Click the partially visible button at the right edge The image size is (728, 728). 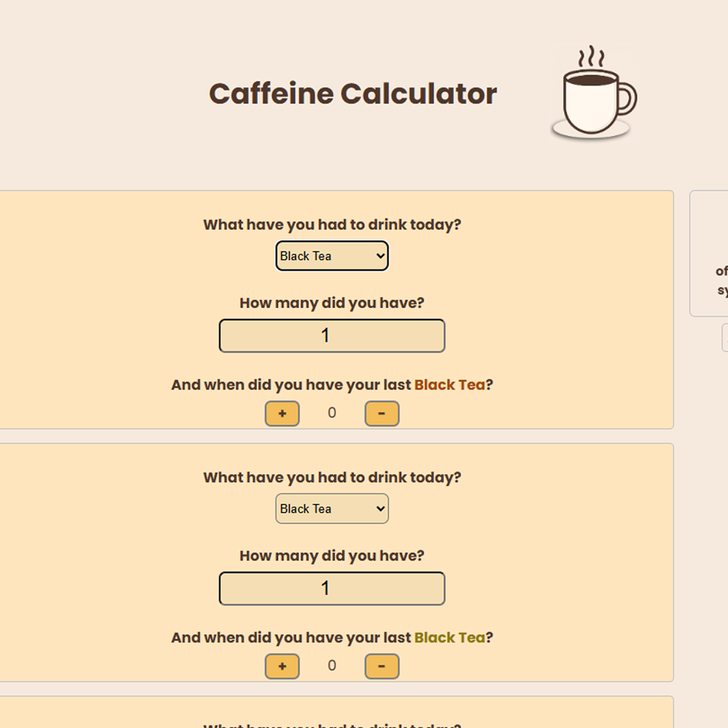(725, 338)
